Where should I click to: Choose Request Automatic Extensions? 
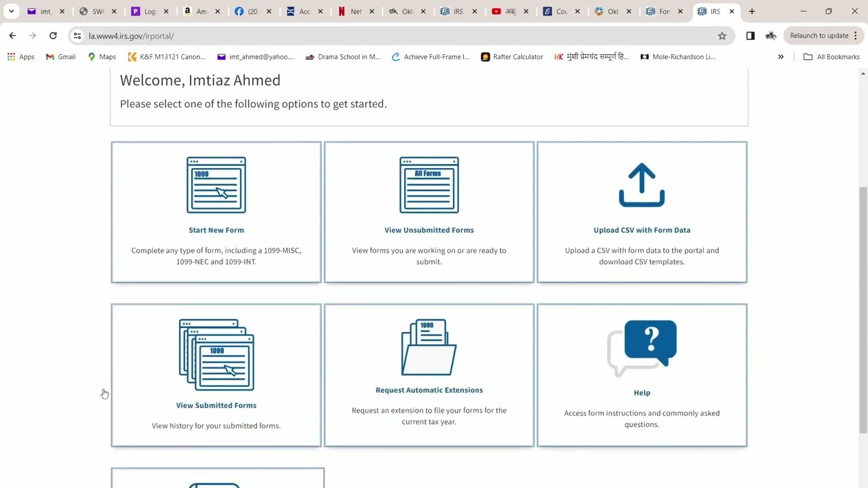tap(429, 390)
